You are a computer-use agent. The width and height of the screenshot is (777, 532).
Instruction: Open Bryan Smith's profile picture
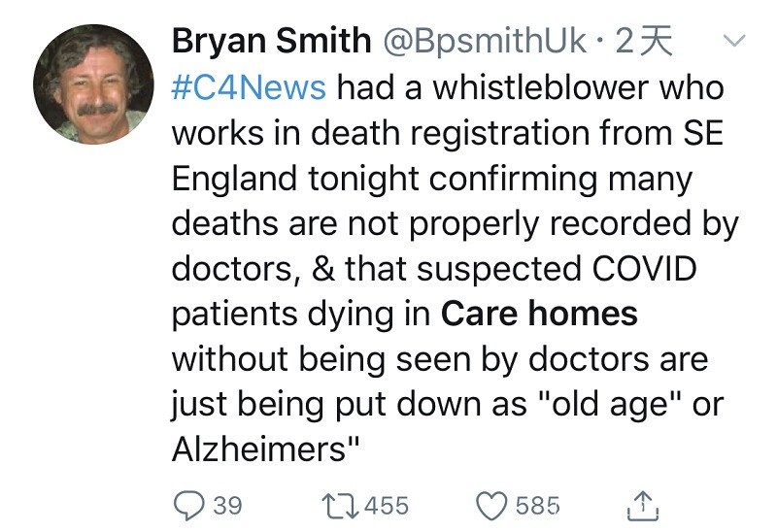point(93,83)
